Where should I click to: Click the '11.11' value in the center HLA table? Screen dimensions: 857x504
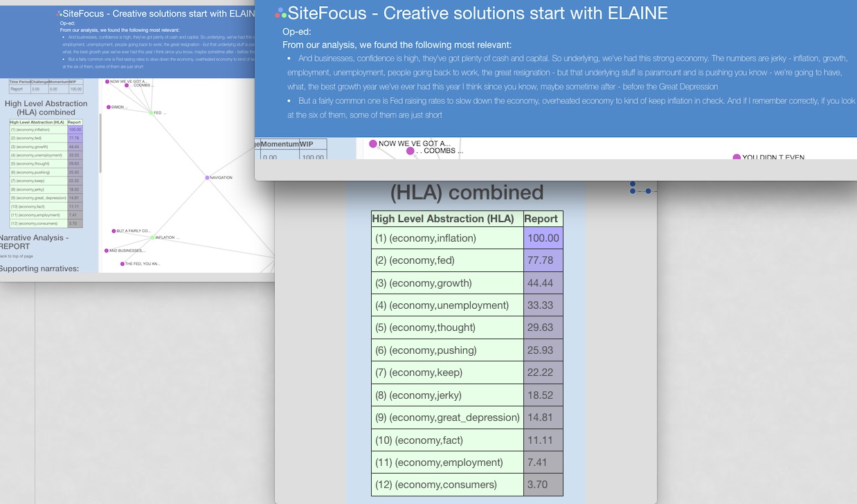click(x=543, y=440)
